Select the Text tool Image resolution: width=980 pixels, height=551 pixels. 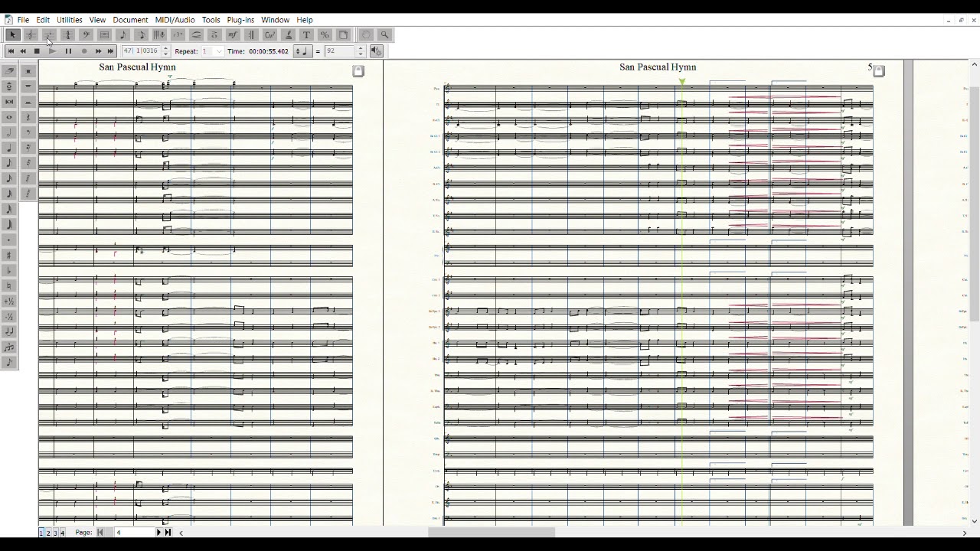point(306,34)
